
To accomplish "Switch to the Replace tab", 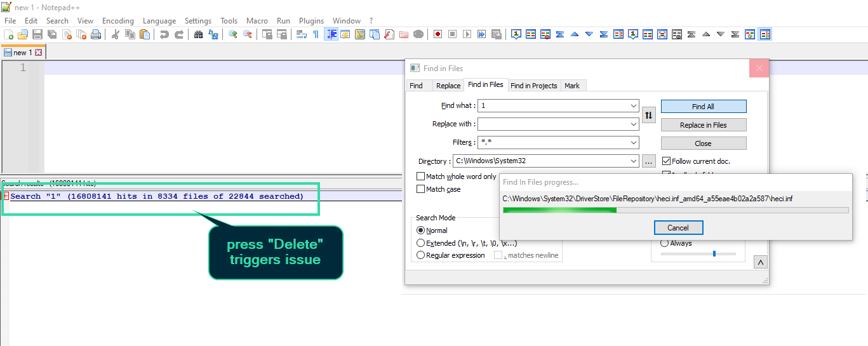I will [448, 86].
